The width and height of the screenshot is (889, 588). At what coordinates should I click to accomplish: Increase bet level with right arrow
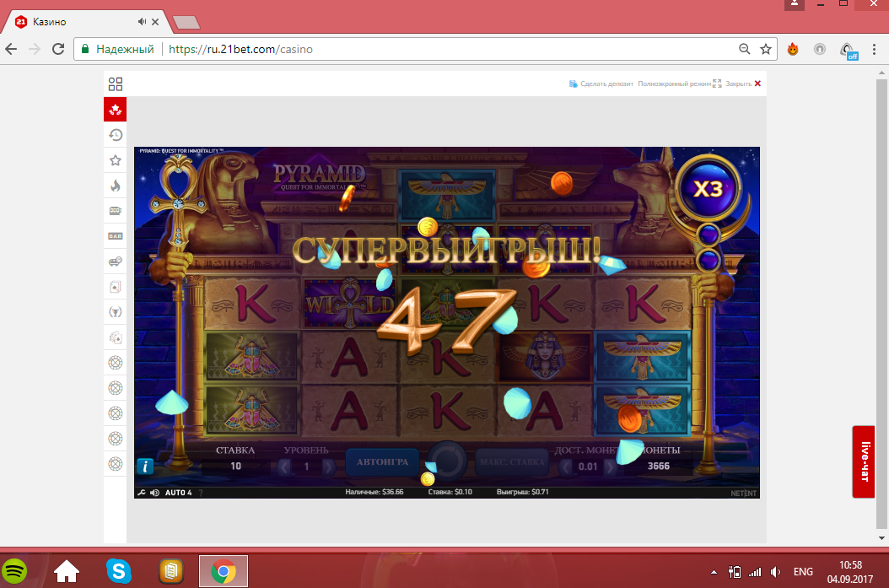[x=328, y=467]
